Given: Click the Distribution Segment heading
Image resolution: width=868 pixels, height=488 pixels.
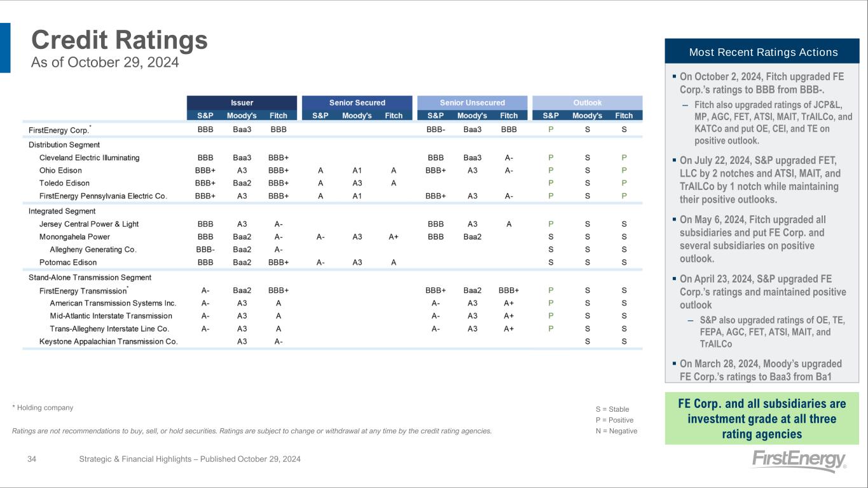Looking at the screenshot, I should tap(64, 145).
